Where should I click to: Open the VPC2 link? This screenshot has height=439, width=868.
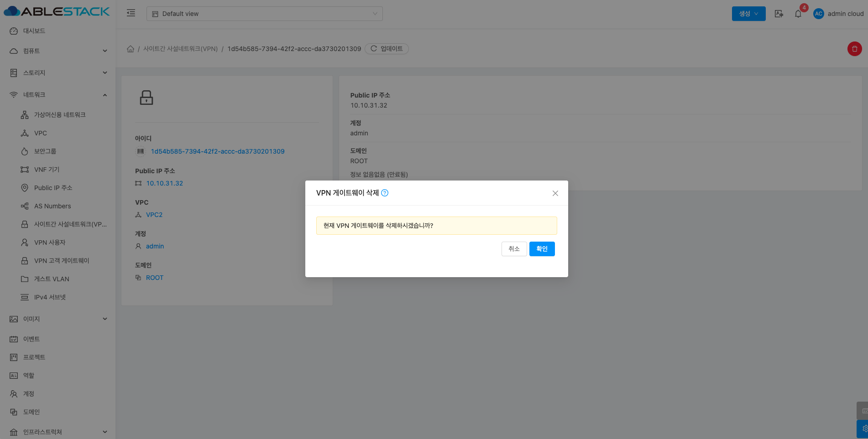154,215
